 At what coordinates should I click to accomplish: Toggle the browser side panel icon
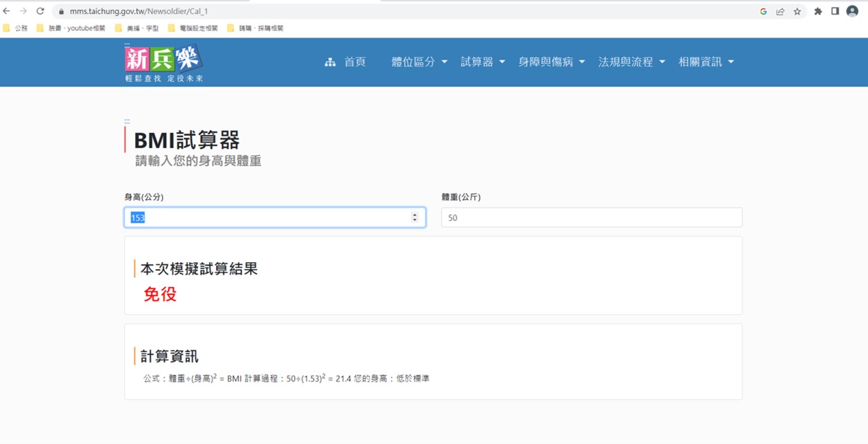click(x=835, y=11)
